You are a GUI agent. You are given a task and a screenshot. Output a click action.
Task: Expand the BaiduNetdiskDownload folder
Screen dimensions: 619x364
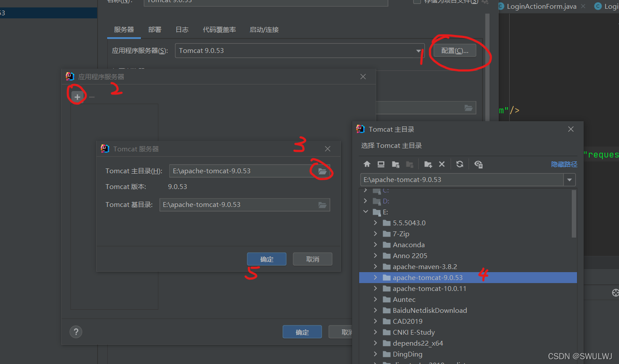click(x=375, y=311)
